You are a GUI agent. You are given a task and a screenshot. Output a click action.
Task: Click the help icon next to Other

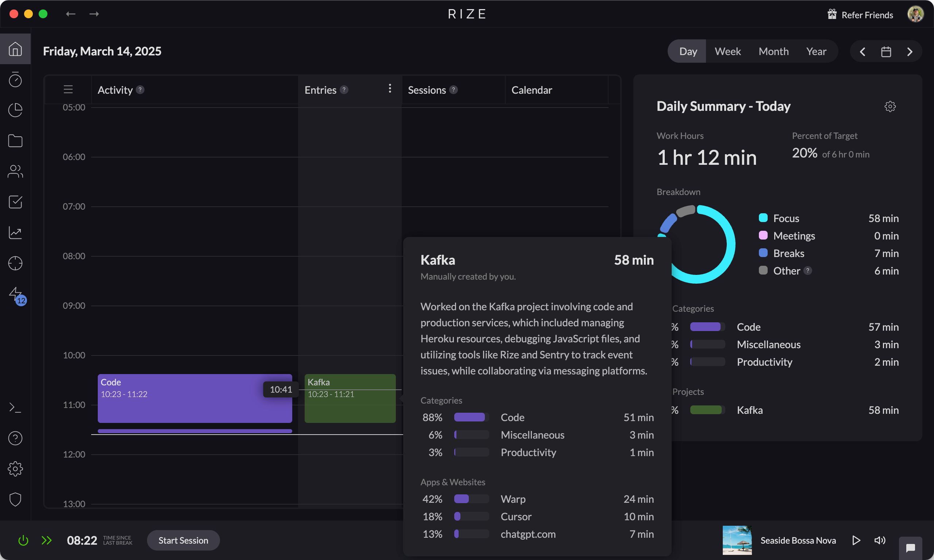(x=807, y=271)
